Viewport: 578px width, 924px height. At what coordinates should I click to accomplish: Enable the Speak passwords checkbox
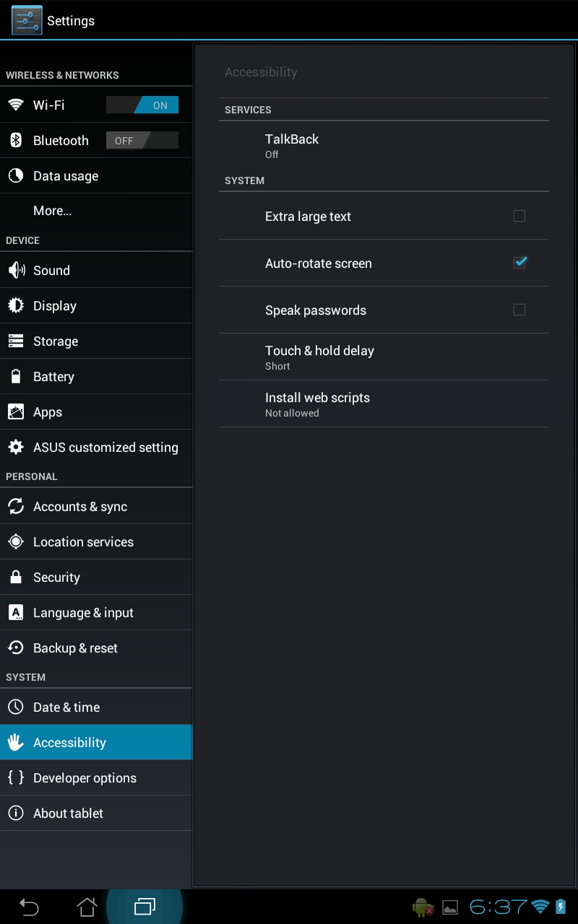[x=519, y=310]
